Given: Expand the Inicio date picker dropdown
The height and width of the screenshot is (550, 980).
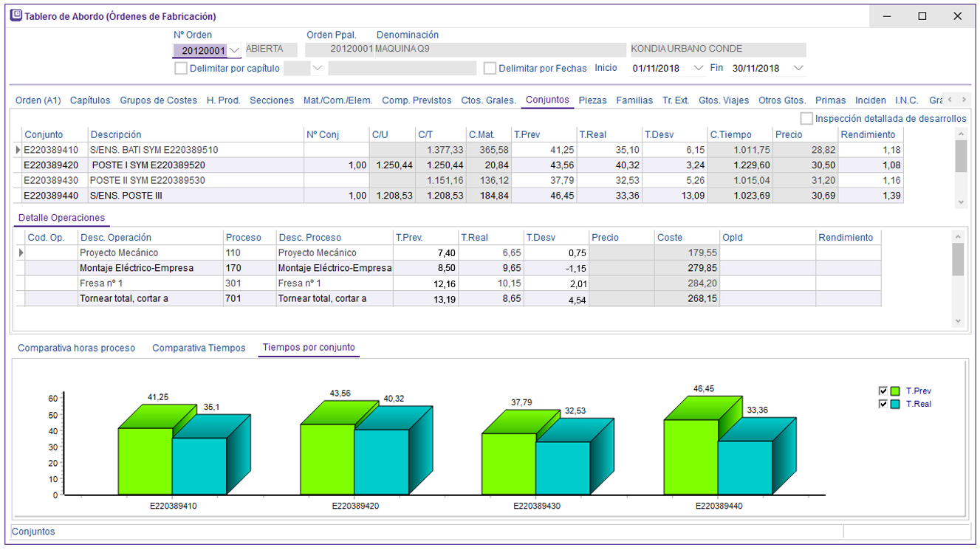Looking at the screenshot, I should coord(699,68).
